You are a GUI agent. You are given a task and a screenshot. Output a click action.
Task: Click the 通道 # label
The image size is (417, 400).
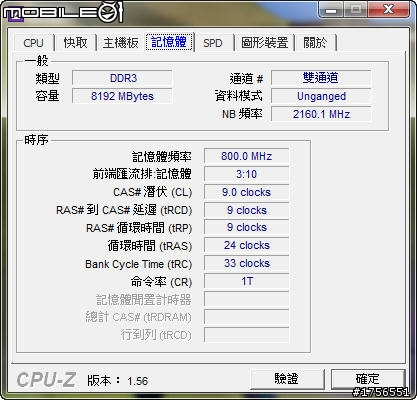(246, 79)
